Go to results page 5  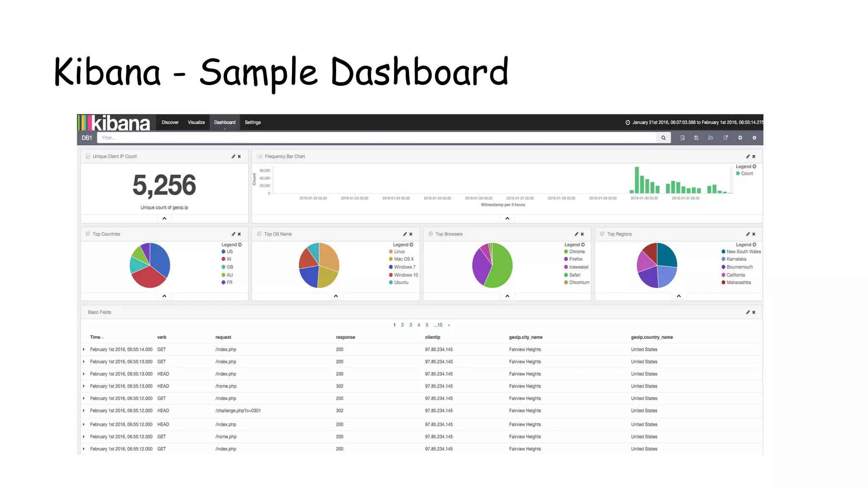coord(427,325)
